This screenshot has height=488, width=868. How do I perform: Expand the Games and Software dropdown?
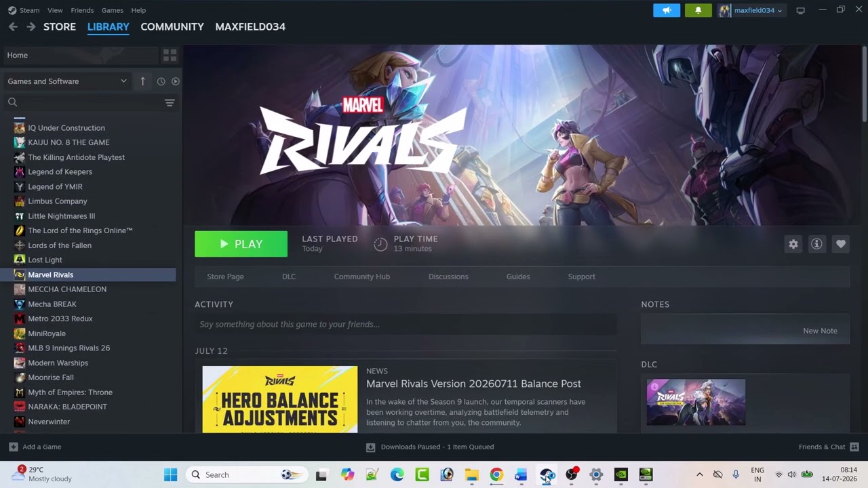click(66, 81)
